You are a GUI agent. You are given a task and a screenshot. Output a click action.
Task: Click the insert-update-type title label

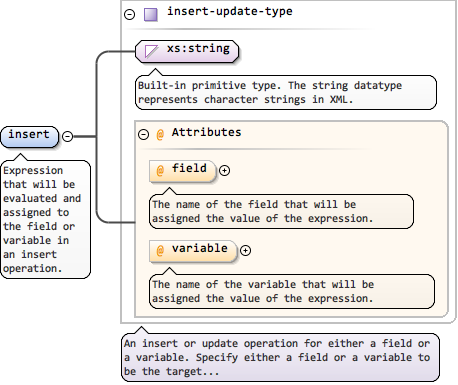[x=230, y=11]
